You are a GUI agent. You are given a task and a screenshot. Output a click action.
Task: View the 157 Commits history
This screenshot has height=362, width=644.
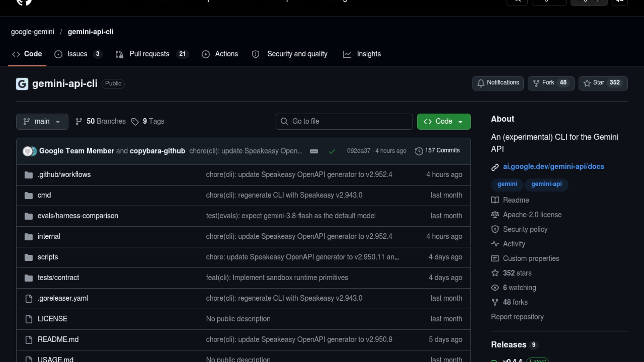point(437,151)
